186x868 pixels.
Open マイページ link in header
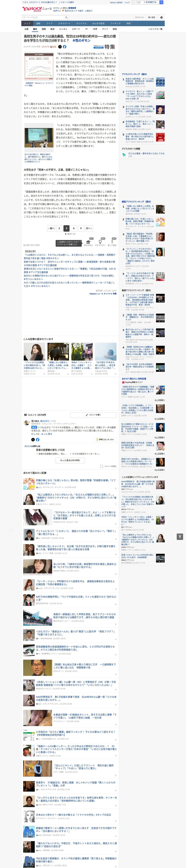[x=139, y=17]
